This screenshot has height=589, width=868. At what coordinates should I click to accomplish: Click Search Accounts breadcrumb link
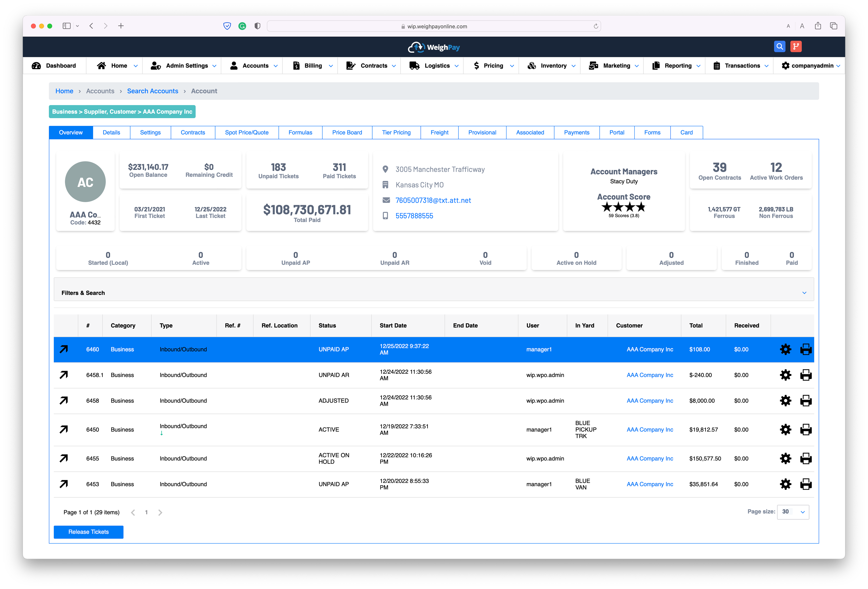click(152, 91)
